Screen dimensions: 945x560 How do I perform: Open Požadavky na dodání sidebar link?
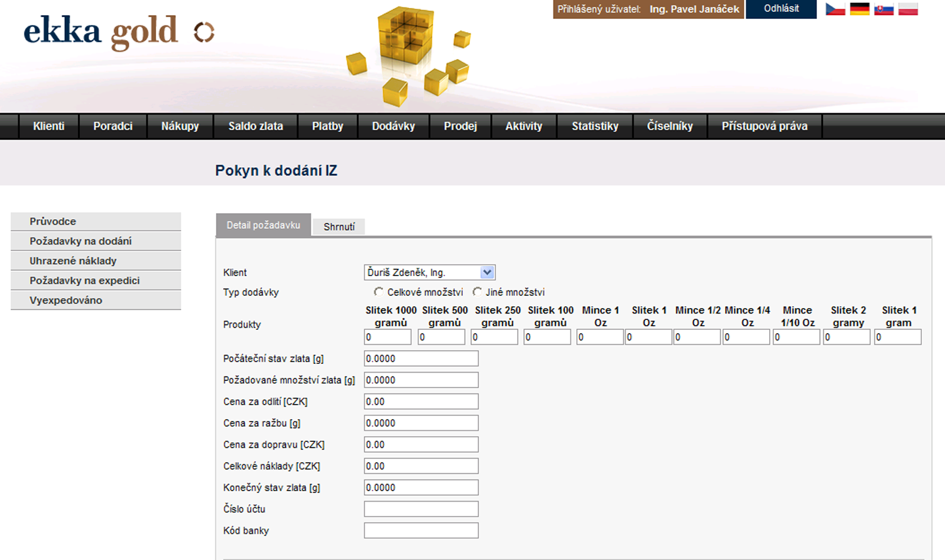[96, 241]
